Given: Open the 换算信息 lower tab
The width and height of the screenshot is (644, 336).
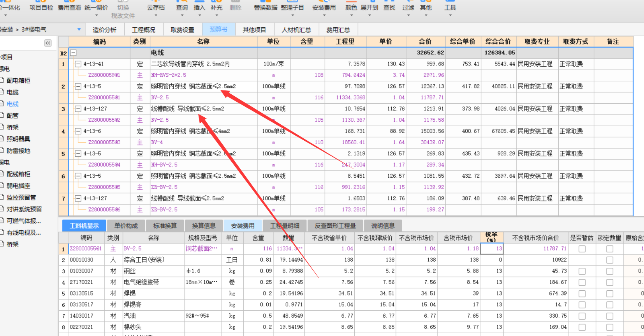Looking at the screenshot, I should (x=204, y=226).
